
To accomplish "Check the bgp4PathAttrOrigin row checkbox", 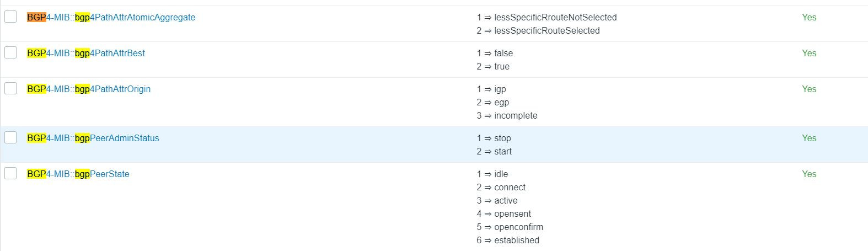I will pos(10,89).
